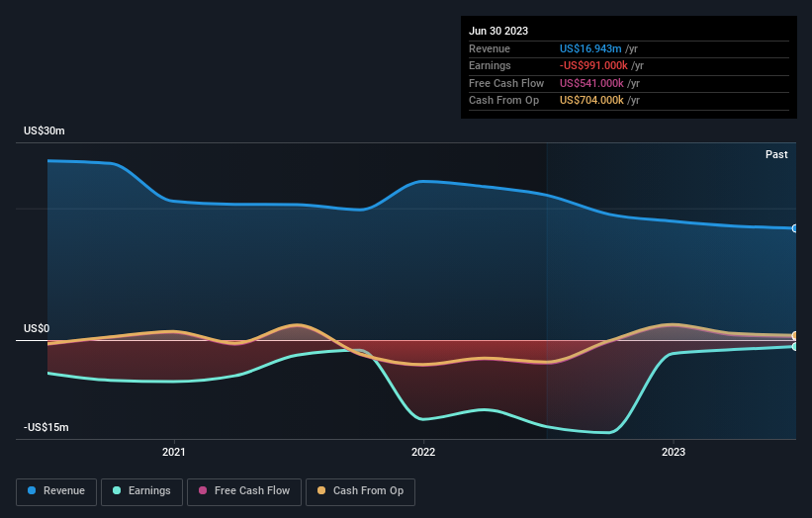Toggle the Earnings legend button

point(141,491)
